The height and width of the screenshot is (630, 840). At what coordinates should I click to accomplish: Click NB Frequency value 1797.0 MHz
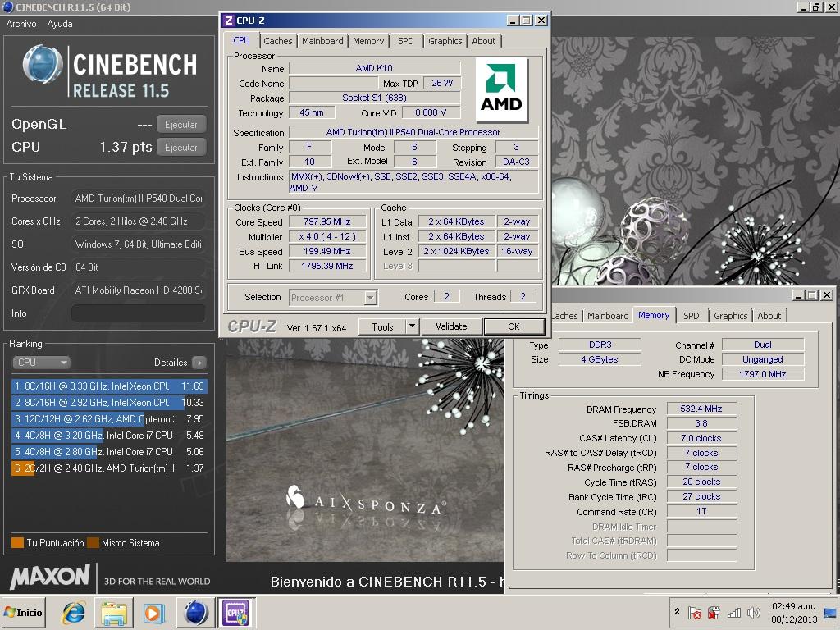[762, 374]
